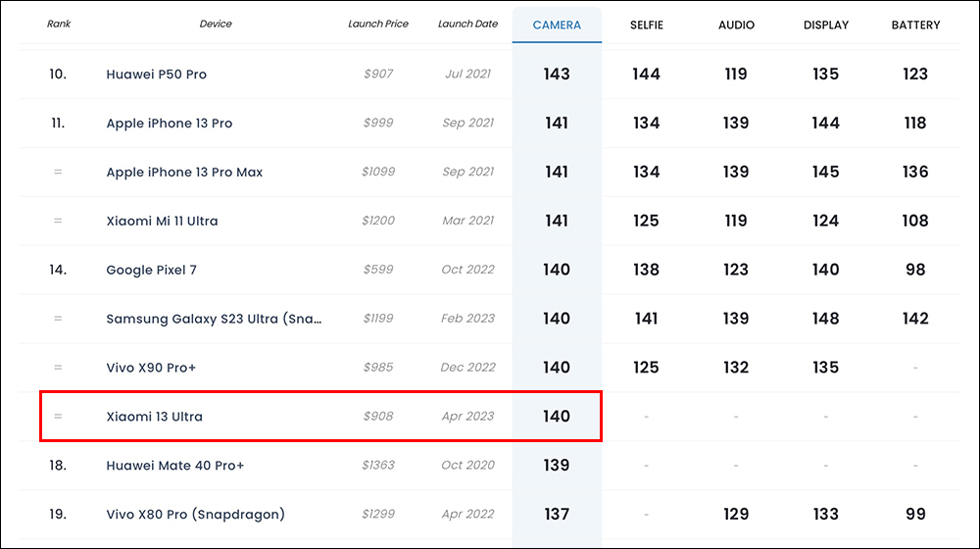Select the SELFIE column tab
Screen dimensions: 980x549
click(x=646, y=25)
